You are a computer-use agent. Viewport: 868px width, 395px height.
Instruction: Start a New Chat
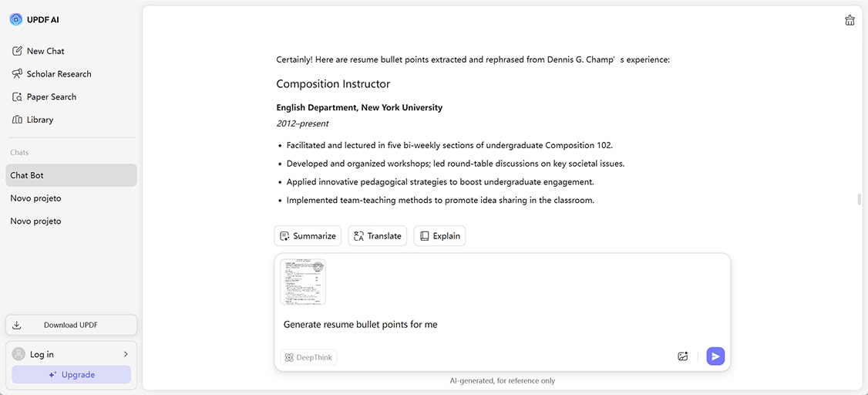click(45, 51)
